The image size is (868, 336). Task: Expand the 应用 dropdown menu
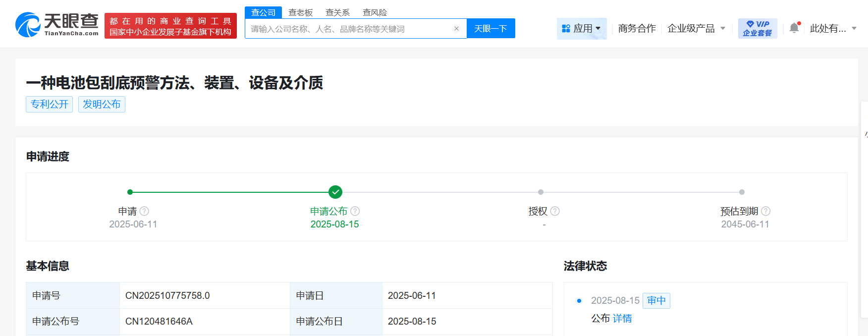pyautogui.click(x=582, y=29)
